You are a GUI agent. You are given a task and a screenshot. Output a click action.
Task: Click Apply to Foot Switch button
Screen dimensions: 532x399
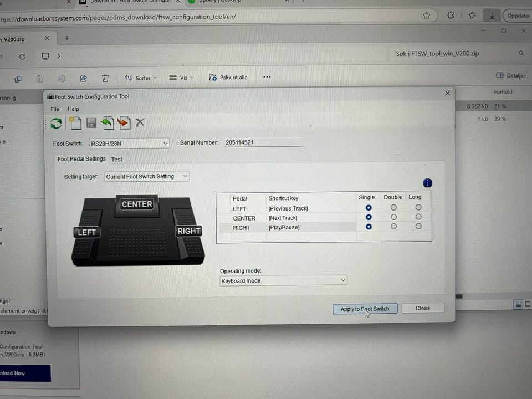point(365,309)
